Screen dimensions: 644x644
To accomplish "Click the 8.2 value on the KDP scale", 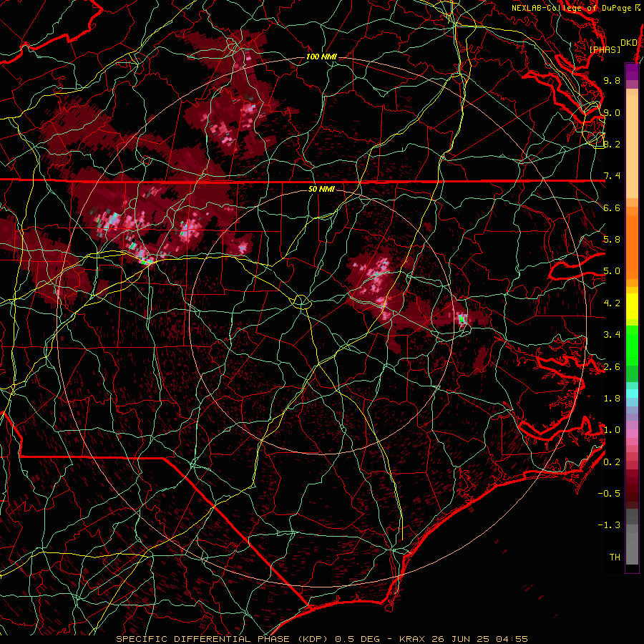I will point(612,144).
